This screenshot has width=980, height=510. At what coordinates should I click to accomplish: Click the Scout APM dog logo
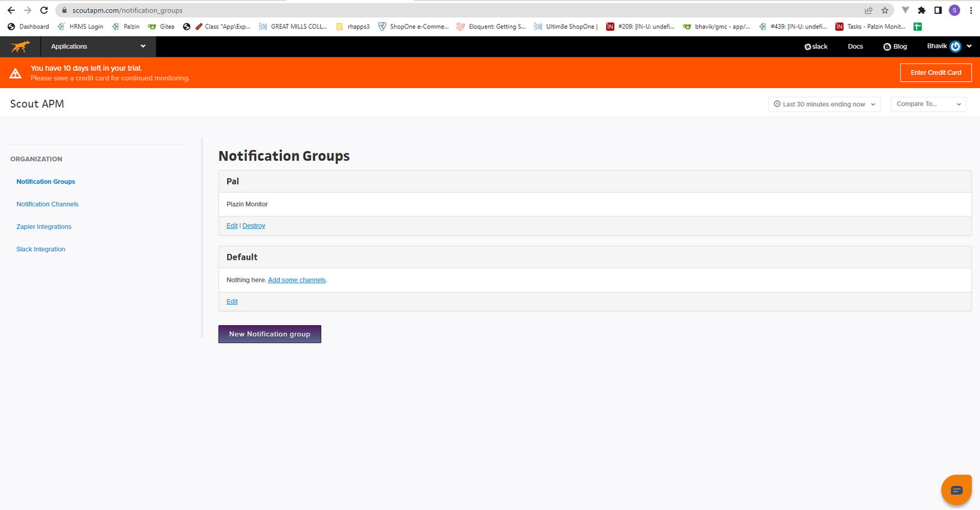20,47
